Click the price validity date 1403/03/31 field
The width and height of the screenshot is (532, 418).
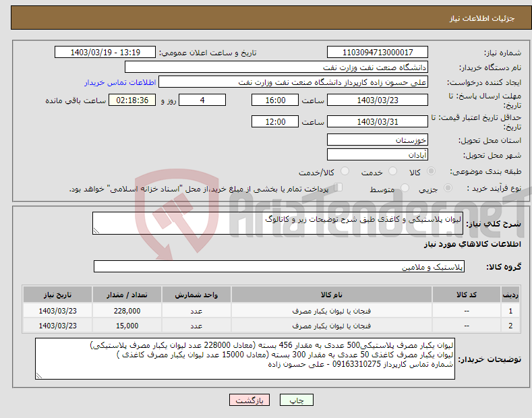tap(378, 121)
